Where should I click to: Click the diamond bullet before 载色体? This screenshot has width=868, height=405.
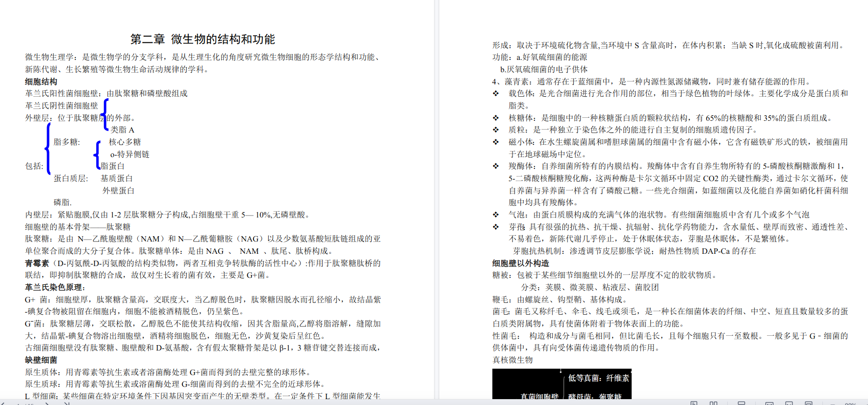(x=496, y=93)
